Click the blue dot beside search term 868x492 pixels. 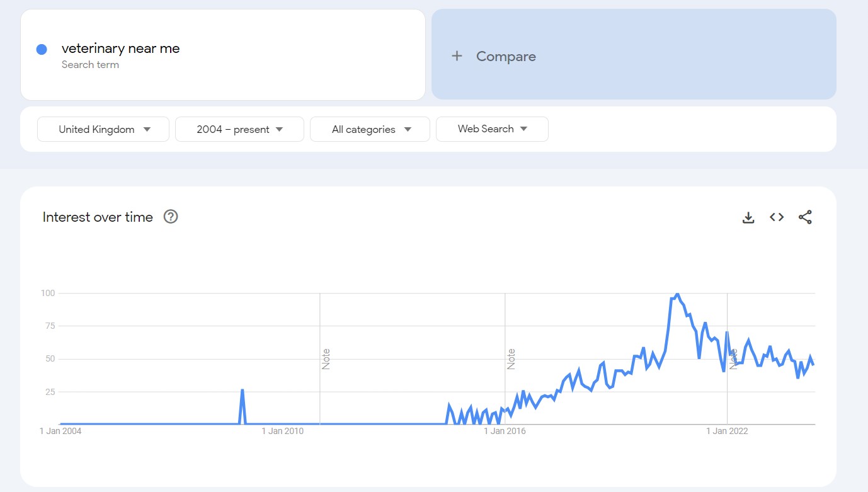[x=42, y=50]
